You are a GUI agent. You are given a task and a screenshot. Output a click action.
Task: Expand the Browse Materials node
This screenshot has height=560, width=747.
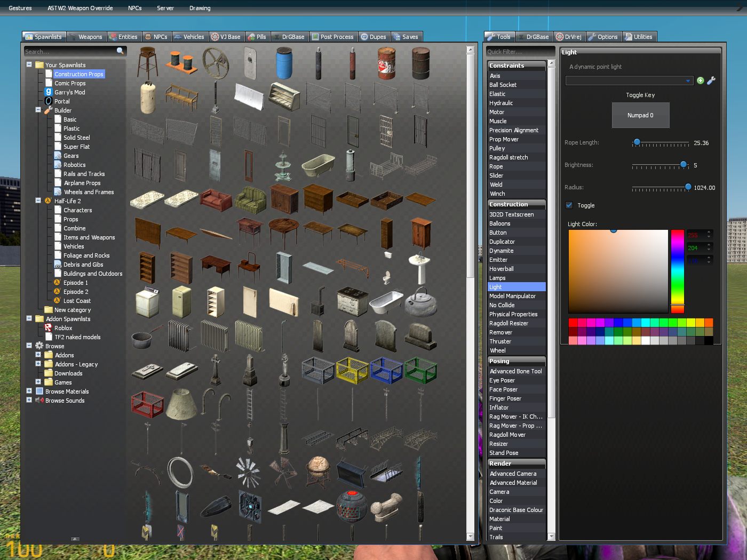29,391
